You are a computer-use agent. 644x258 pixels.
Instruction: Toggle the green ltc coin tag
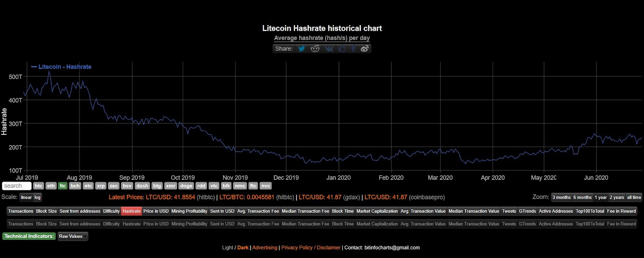pyautogui.click(x=63, y=186)
